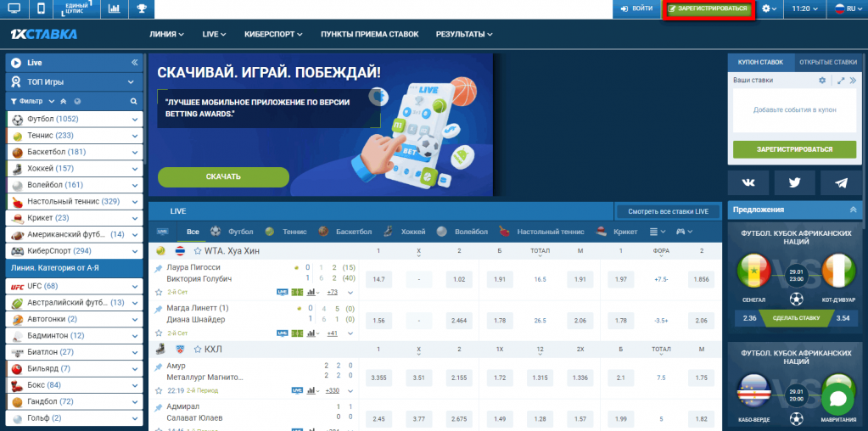Image resolution: width=868 pixels, height=431 pixels.
Task: Open the Киберспорт menu
Action: tap(273, 34)
